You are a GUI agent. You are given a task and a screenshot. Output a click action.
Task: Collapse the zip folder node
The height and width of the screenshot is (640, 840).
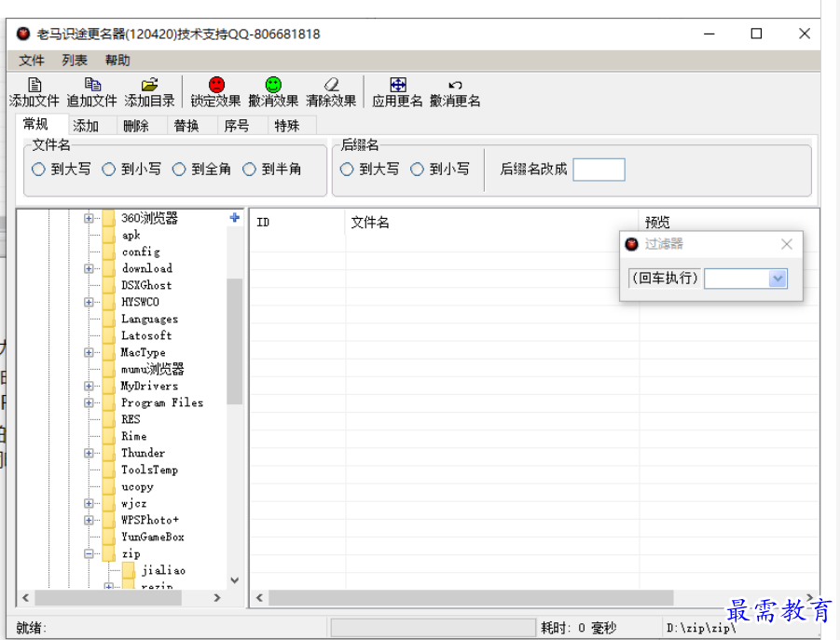click(89, 554)
